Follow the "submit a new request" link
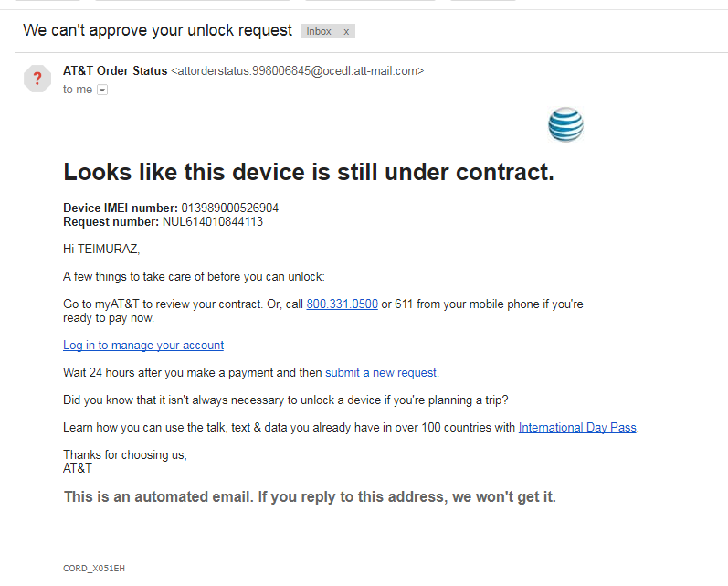The height and width of the screenshot is (586, 728). tap(381, 373)
